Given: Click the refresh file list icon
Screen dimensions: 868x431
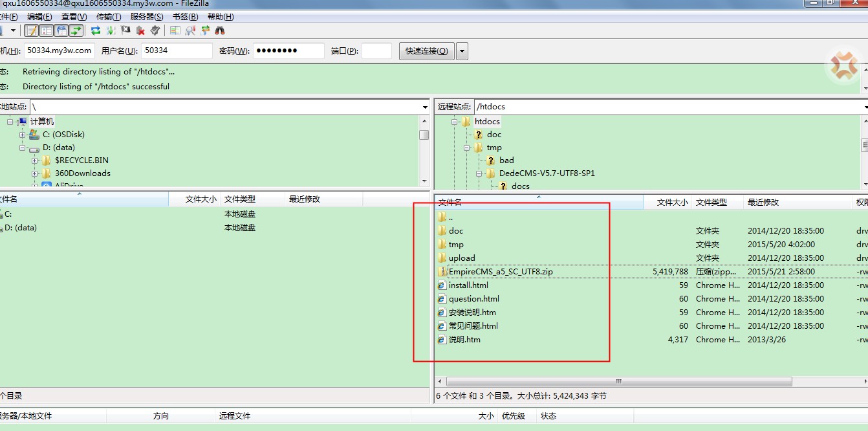Looking at the screenshot, I should tap(96, 30).
